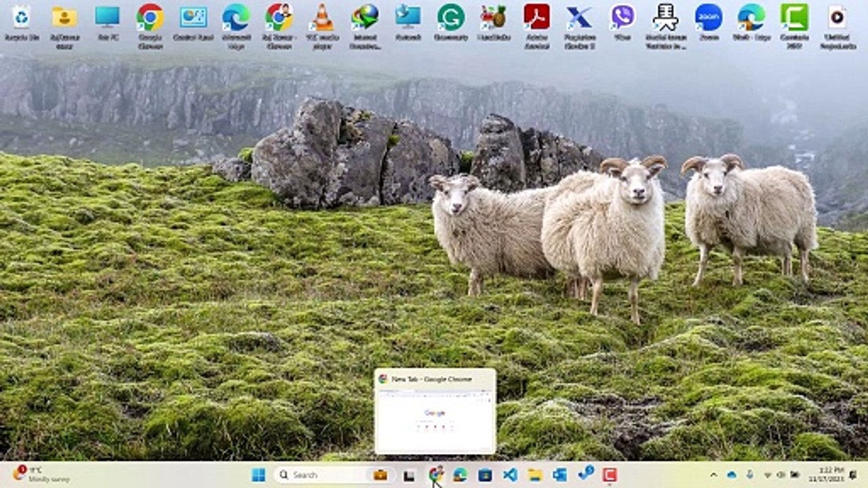Viewport: 868px width, 488px height.
Task: Open Outlook from the taskbar
Action: click(x=560, y=475)
